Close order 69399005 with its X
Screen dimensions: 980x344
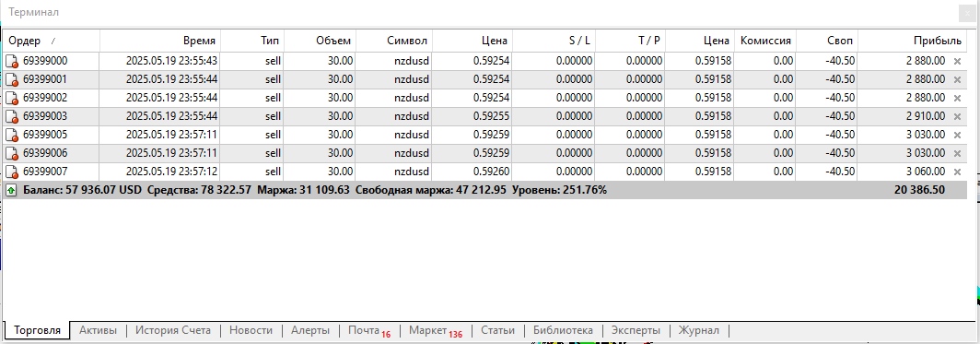tap(957, 135)
